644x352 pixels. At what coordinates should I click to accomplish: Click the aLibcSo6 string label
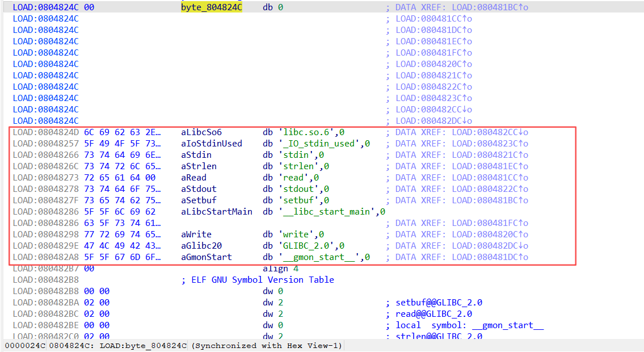point(201,132)
